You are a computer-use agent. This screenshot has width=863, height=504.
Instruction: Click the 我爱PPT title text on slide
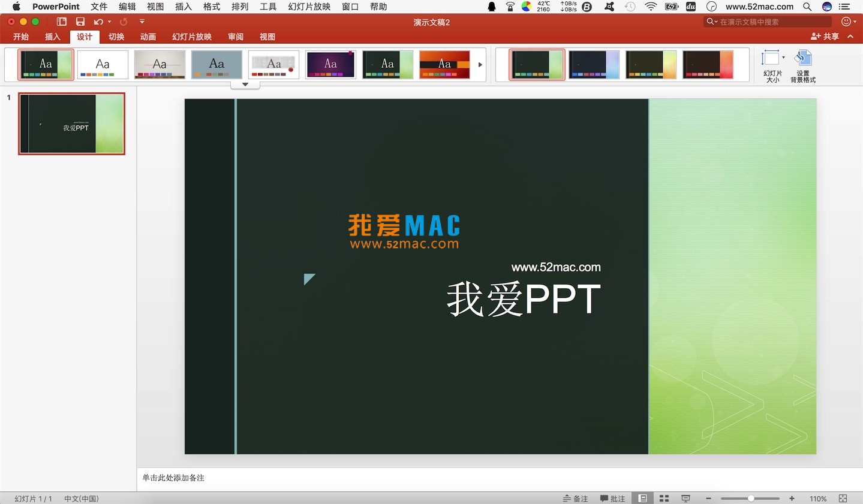pos(524,299)
